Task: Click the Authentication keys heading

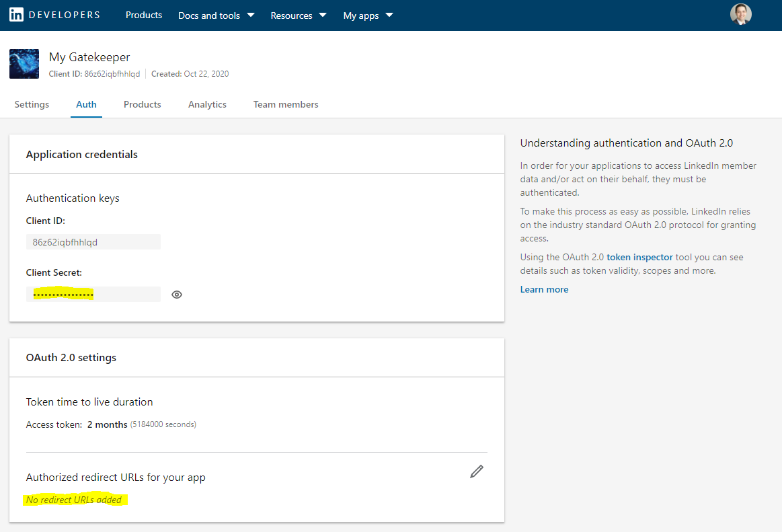Action: point(73,198)
